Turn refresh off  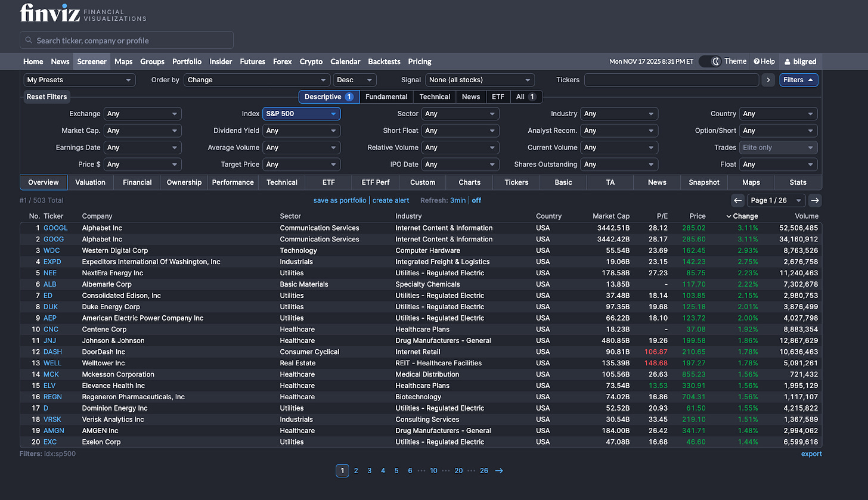476,200
